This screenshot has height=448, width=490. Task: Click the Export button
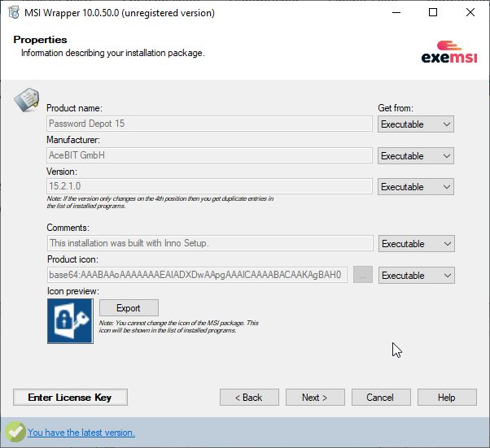[x=129, y=308]
